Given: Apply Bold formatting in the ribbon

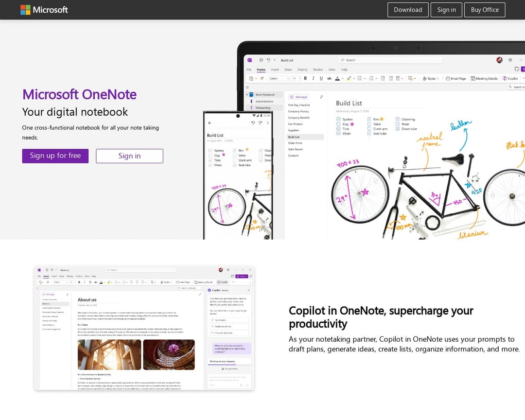Looking at the screenshot, I should [x=305, y=78].
